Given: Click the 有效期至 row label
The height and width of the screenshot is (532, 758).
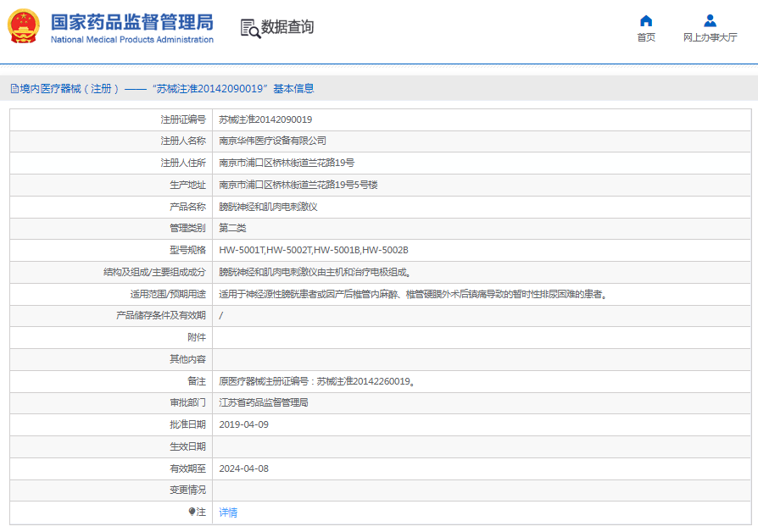Looking at the screenshot, I should tap(187, 468).
